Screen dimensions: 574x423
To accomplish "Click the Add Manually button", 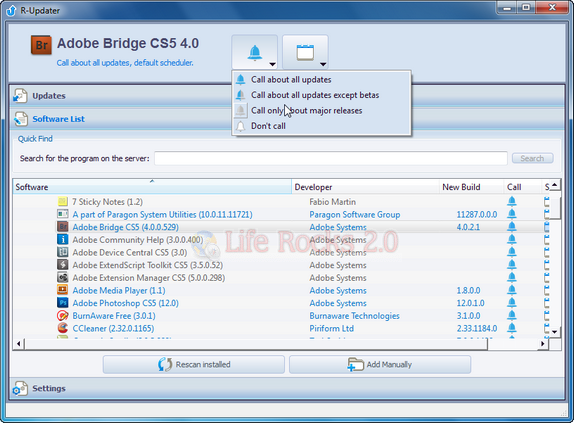I will pyautogui.click(x=380, y=364).
